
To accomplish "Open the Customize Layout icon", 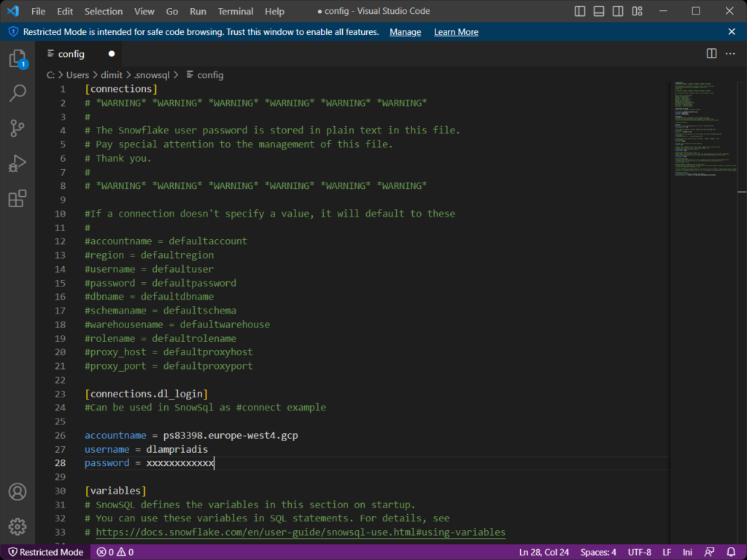I will click(638, 11).
